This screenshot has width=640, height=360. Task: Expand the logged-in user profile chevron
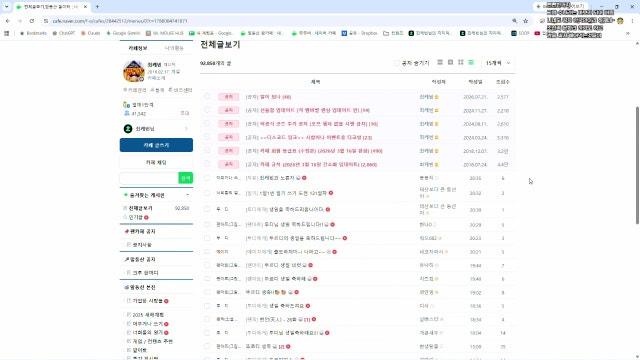point(187,129)
